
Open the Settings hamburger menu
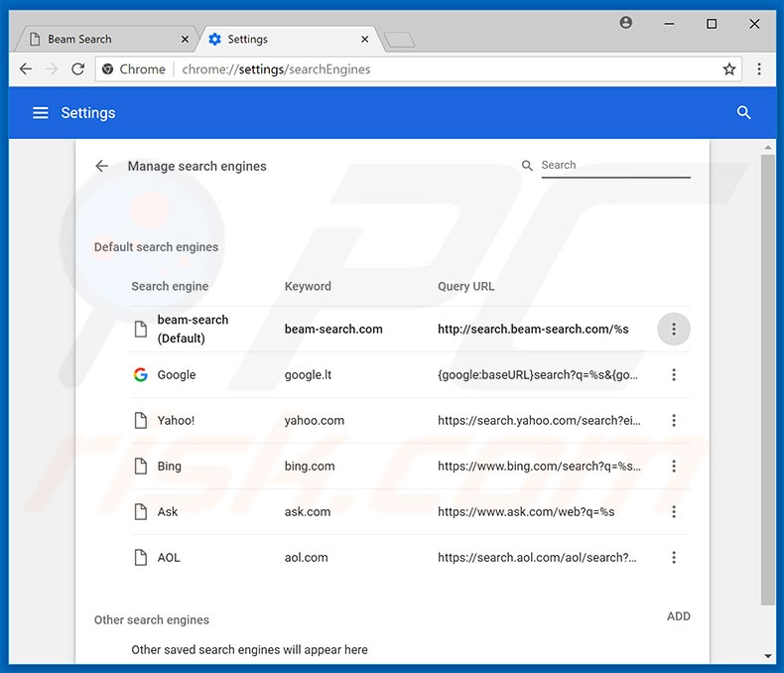point(41,113)
